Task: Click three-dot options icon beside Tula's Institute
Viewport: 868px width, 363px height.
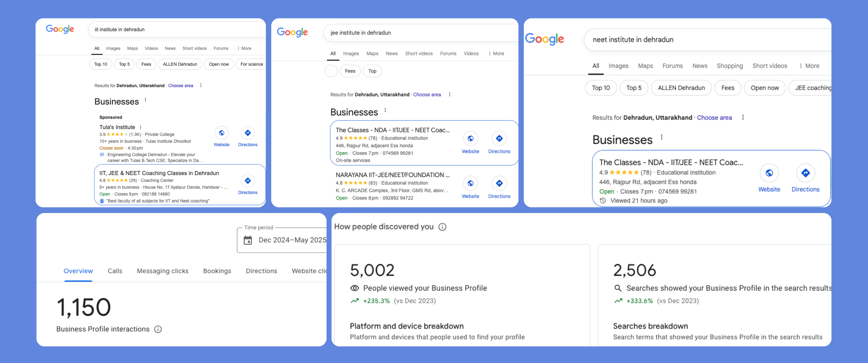Action: [x=141, y=128]
